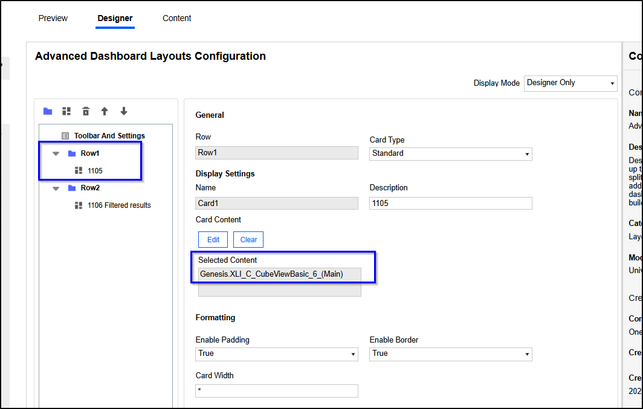This screenshot has width=643, height=409.
Task: Click the move down arrow icon
Action: click(123, 111)
